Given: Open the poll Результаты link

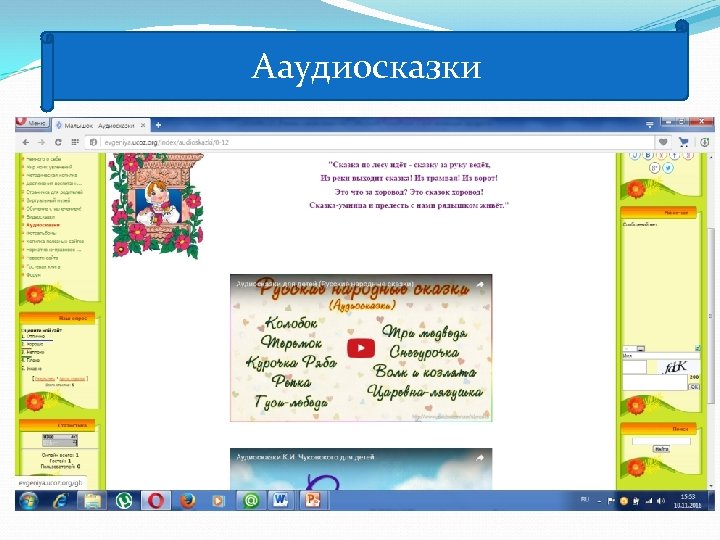Looking at the screenshot, I should [45, 379].
